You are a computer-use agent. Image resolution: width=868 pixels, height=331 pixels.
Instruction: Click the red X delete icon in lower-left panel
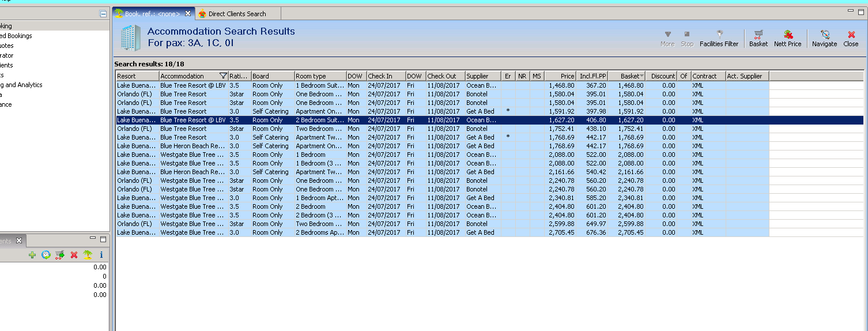coord(74,255)
